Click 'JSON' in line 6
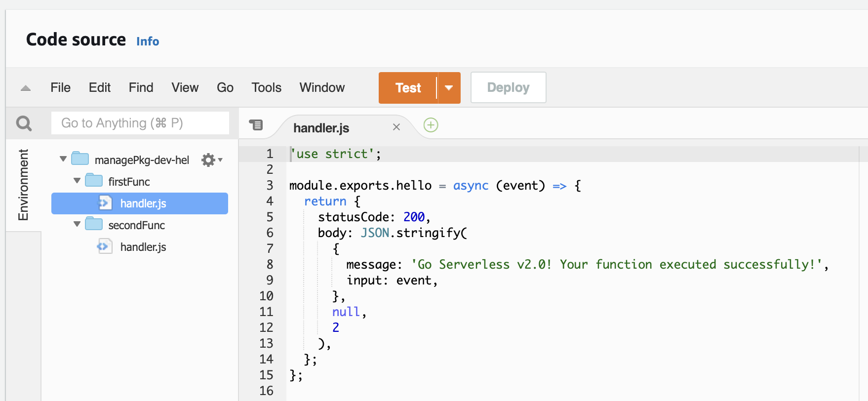This screenshot has width=868, height=401. click(375, 233)
